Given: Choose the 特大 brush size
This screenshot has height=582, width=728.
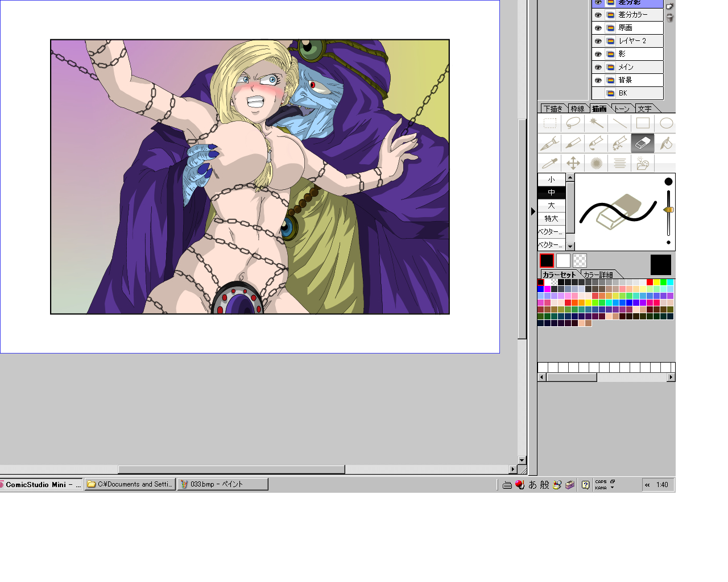Looking at the screenshot, I should 551,219.
